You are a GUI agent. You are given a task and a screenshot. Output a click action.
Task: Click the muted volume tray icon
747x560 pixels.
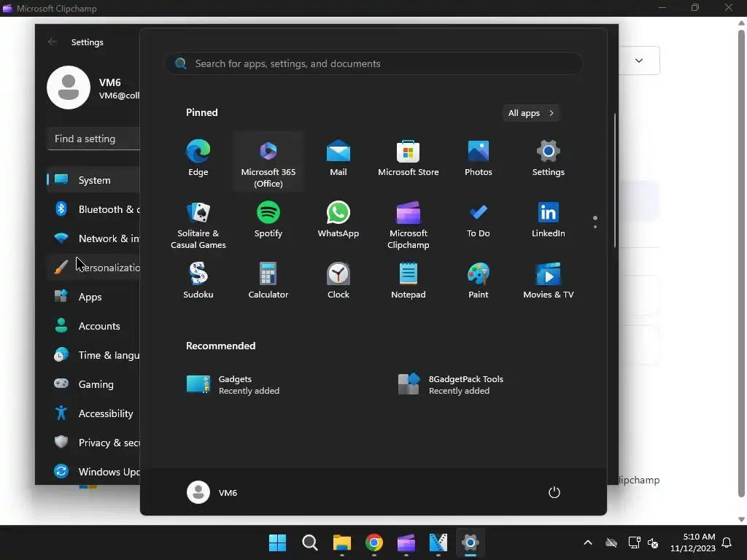point(653,542)
